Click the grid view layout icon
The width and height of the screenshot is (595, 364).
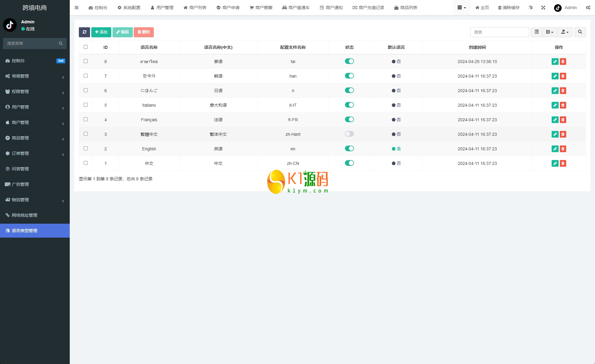click(550, 32)
